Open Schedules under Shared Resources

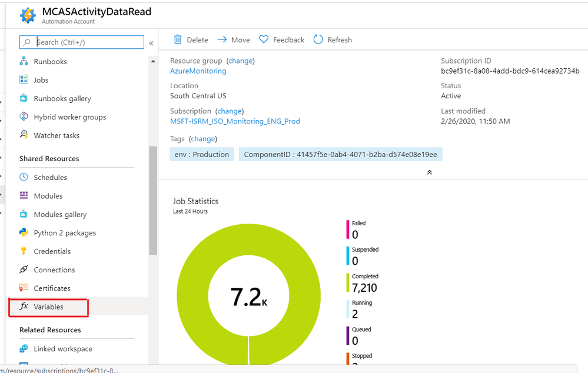point(50,177)
